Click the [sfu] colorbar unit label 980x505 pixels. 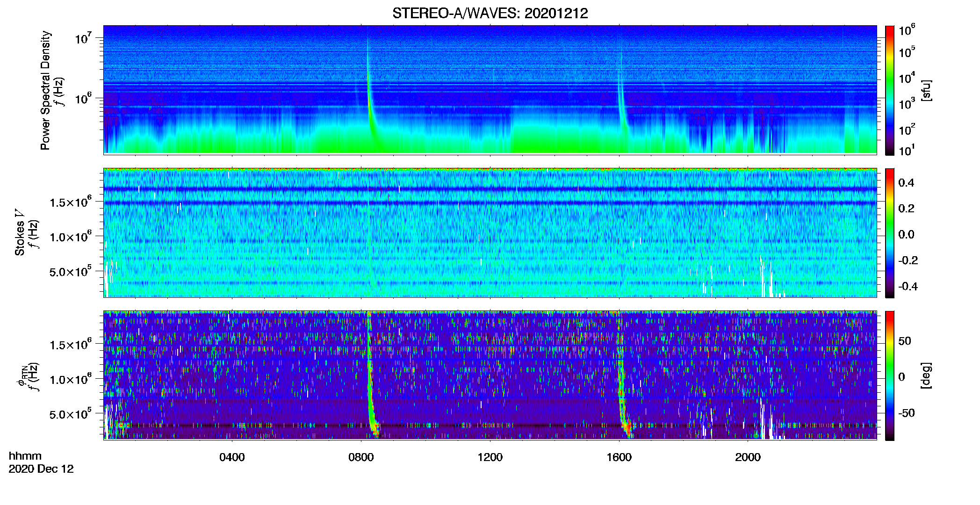tap(926, 90)
